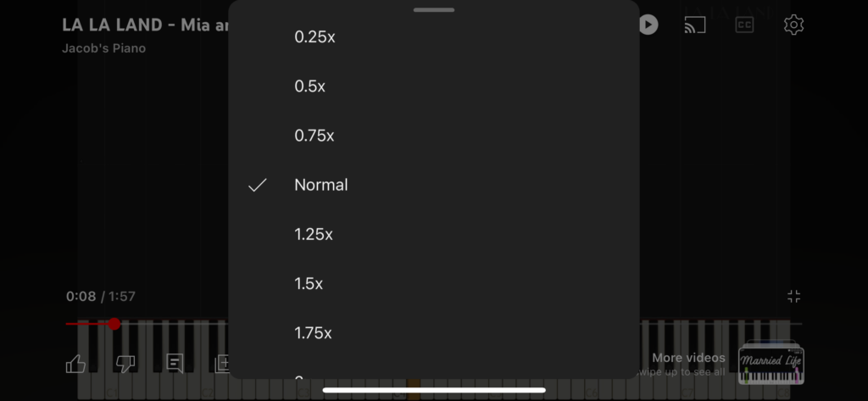Choose 0.75x playback speed
868x401 pixels.
point(433,136)
